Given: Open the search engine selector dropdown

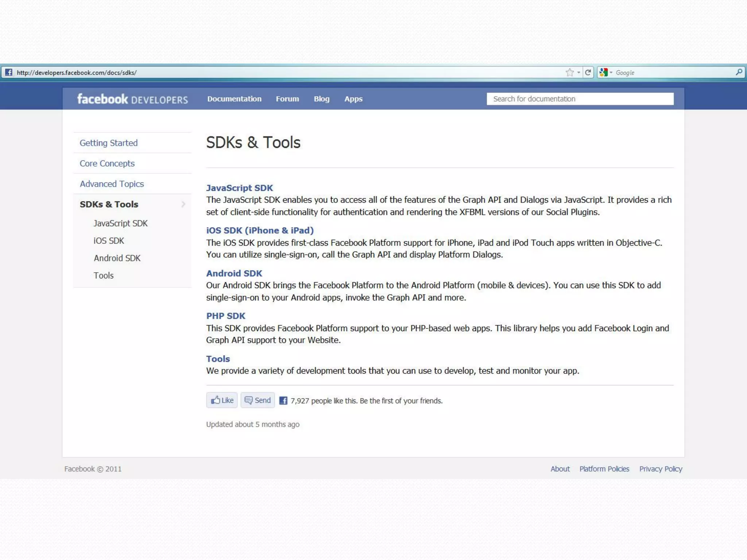Looking at the screenshot, I should coord(611,73).
